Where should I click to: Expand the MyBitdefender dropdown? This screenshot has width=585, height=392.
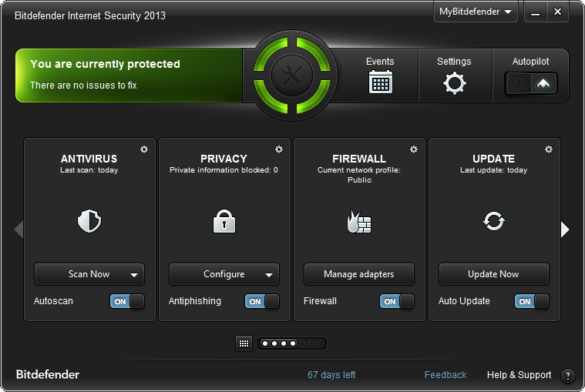[476, 12]
